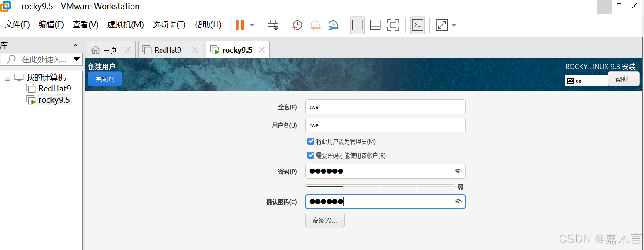Image resolution: width=644 pixels, height=250 pixels.
Task: Click the stretch guest display icon
Action: pos(442,25)
